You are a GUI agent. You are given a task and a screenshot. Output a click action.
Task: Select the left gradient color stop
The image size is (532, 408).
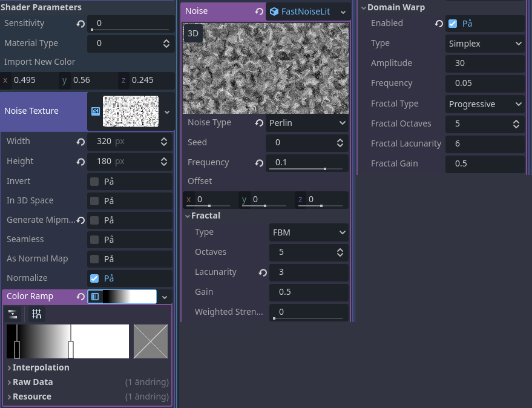coord(16,350)
